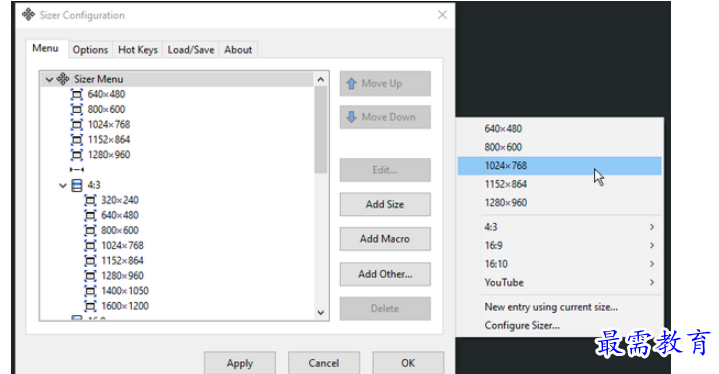Expand the 4:3 submenu arrow in popup menu
The image size is (719, 374).
pos(652,227)
